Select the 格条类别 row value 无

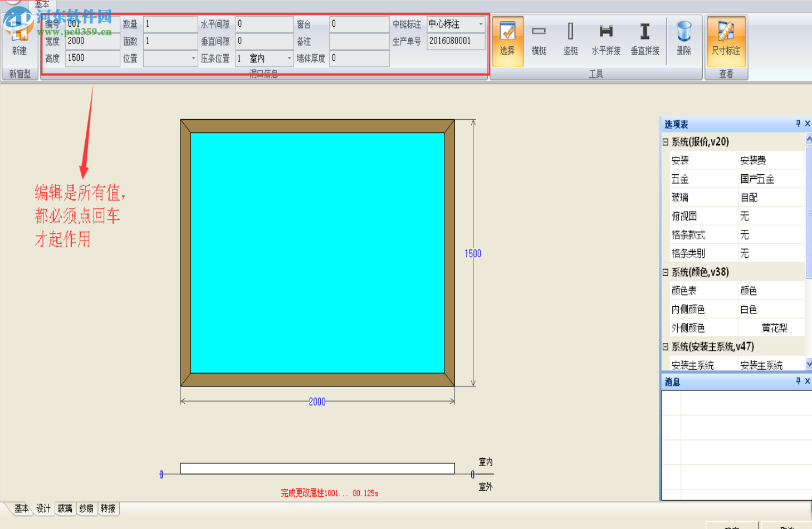tap(771, 253)
